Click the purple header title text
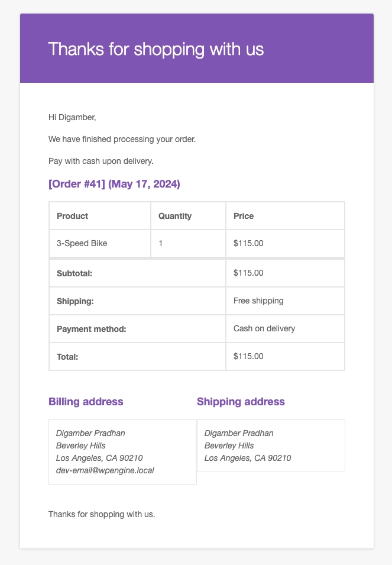Image resolution: width=392 pixels, height=565 pixels. coord(156,49)
